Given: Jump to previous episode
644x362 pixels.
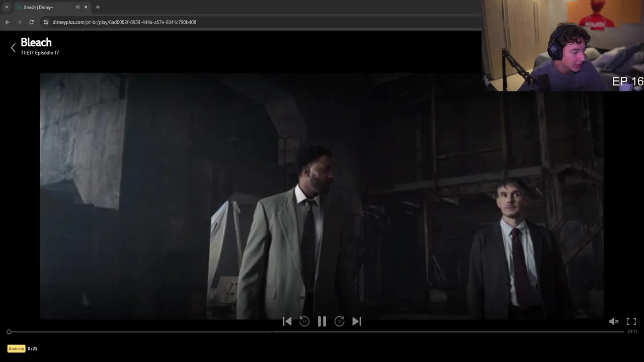Looking at the screenshot, I should (287, 321).
